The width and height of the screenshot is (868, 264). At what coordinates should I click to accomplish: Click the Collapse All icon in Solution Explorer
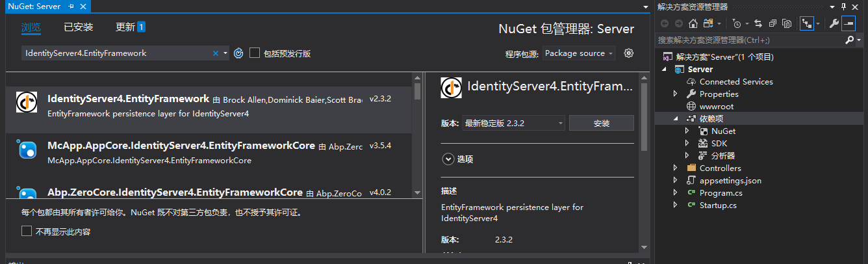pos(772,23)
